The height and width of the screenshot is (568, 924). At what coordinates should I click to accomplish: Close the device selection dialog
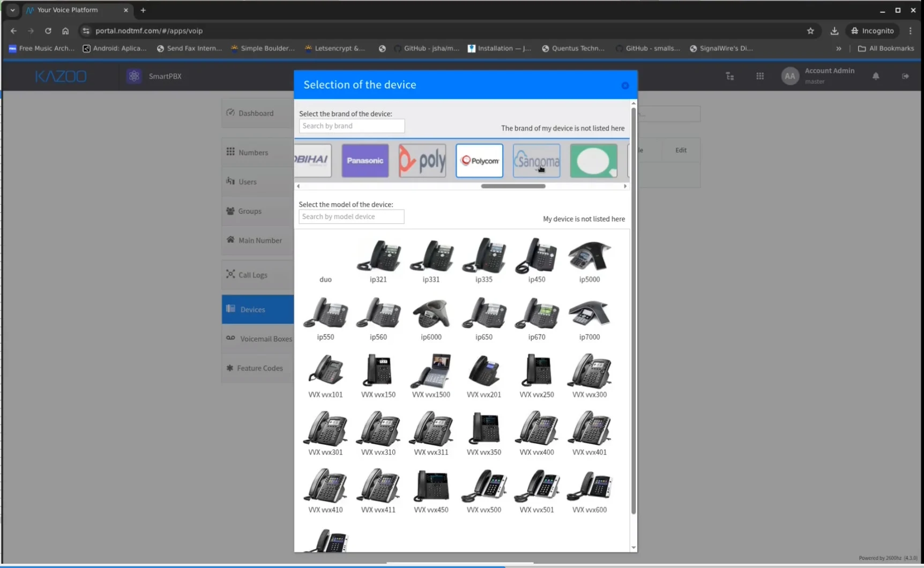[x=625, y=86]
